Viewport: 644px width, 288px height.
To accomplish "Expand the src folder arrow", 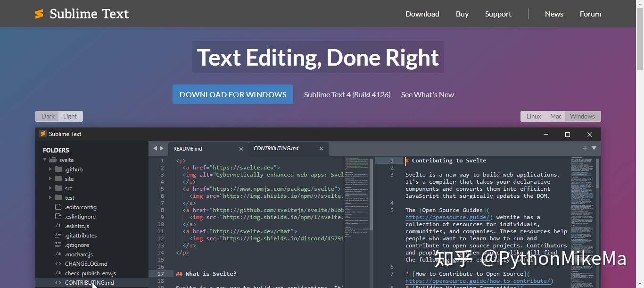I will [x=50, y=188].
